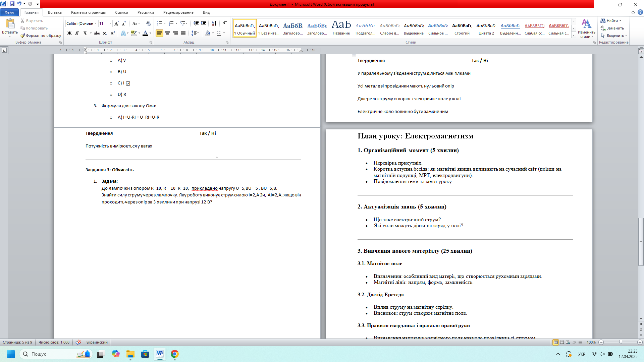Image resolution: width=644 pixels, height=362 pixels.
Task: Switch to the Вид tab
Action: [x=206, y=12]
